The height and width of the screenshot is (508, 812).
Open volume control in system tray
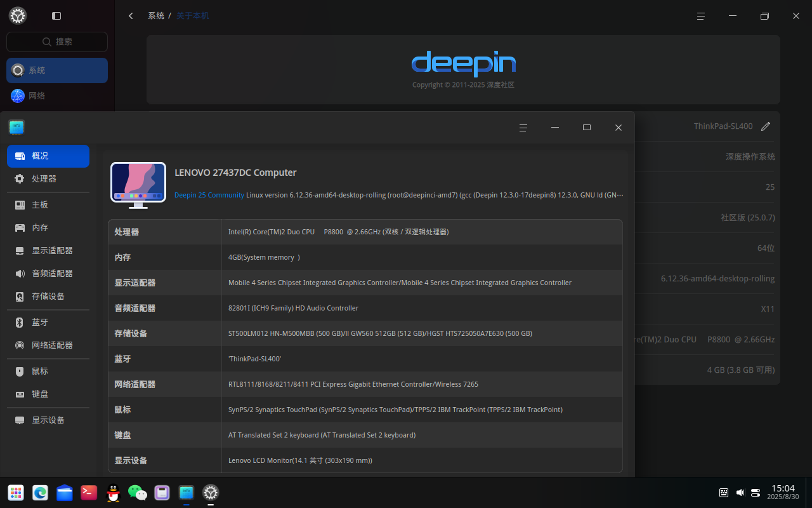[740, 493]
